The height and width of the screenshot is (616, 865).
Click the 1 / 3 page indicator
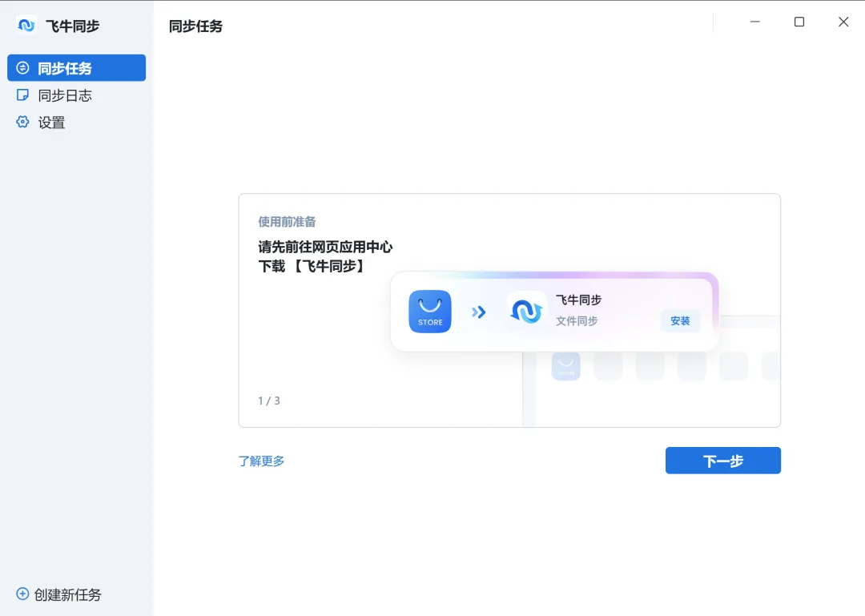(269, 401)
